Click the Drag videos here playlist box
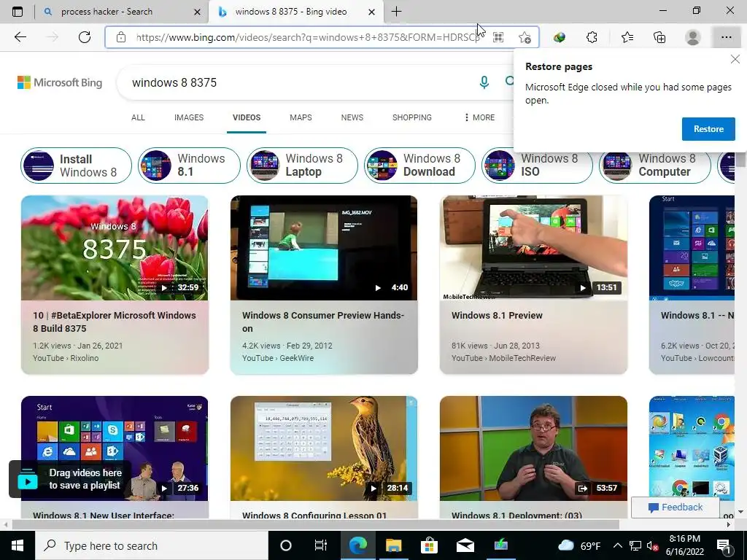 click(x=69, y=479)
